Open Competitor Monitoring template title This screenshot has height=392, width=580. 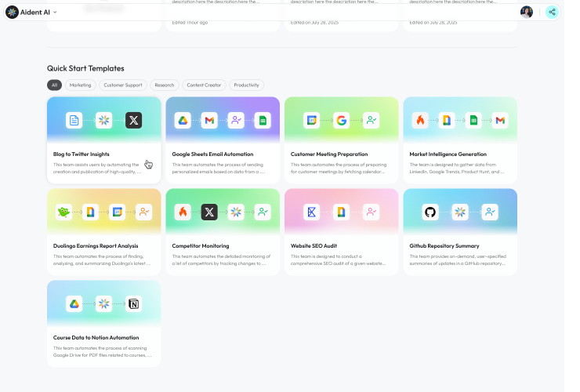[201, 246]
